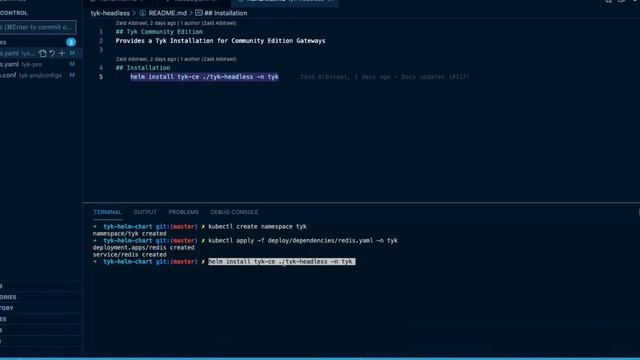The image size is (640, 360).
Task: Click tyk-headless breadcrumb segment
Action: point(110,13)
